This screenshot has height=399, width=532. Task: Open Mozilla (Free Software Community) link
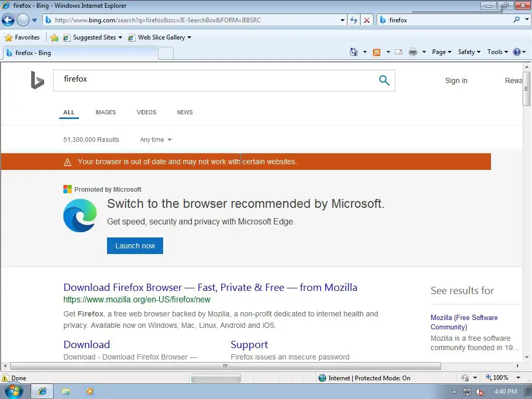coord(464,322)
